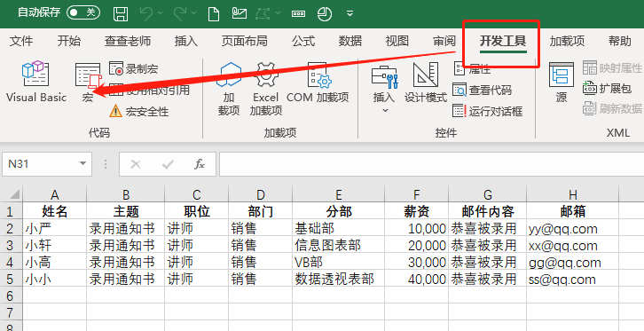
Task: Click 属性 (Properties) in controls group
Action: pos(472,69)
